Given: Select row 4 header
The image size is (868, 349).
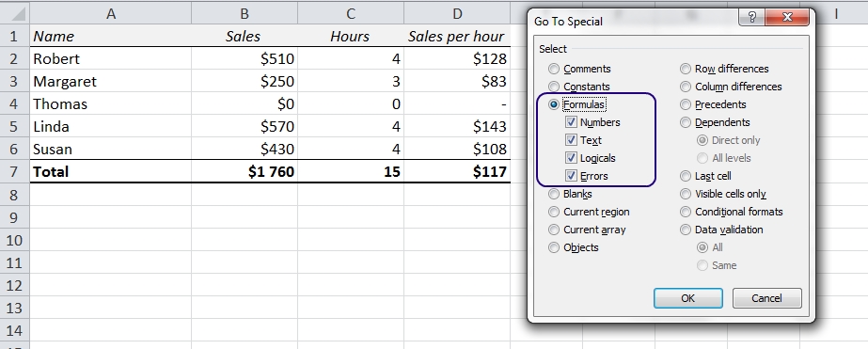Looking at the screenshot, I should pyautogui.click(x=15, y=104).
